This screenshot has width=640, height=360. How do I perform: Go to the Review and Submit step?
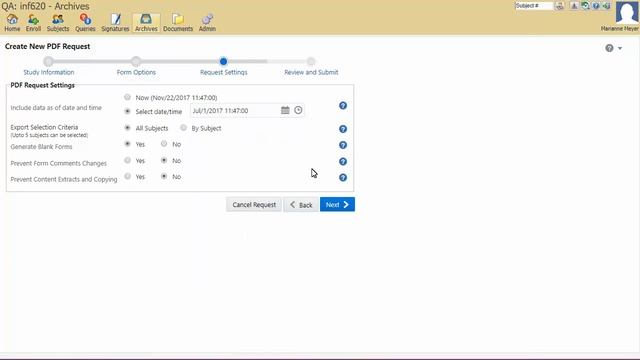pos(311,72)
